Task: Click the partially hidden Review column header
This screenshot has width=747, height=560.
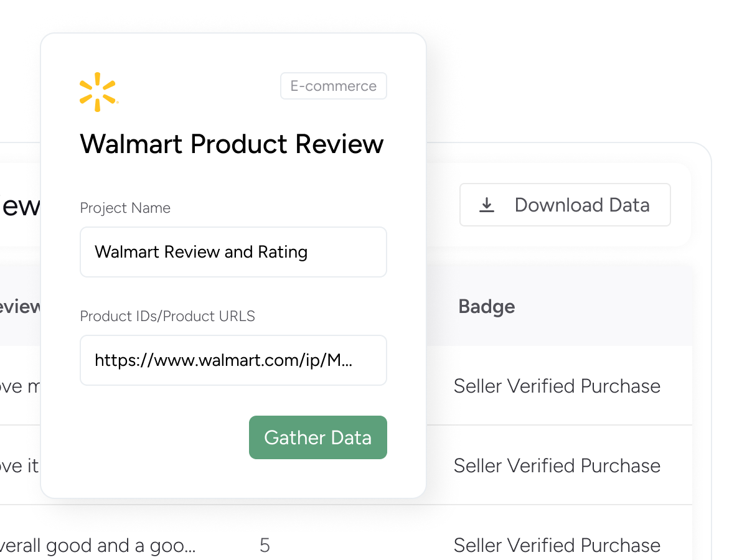Action: [21, 306]
